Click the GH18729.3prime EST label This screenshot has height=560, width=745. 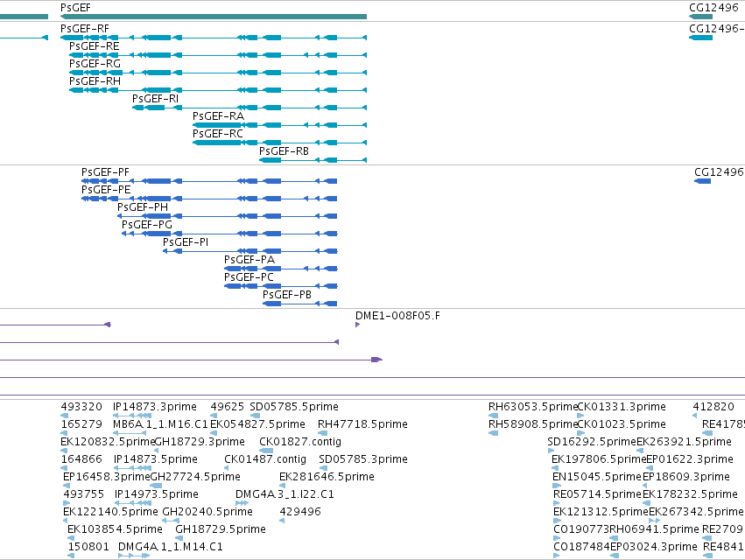pyautogui.click(x=200, y=442)
